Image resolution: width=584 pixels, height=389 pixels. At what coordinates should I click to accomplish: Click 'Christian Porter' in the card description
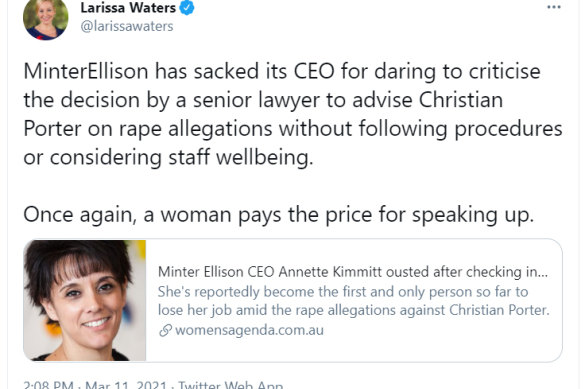click(x=499, y=310)
